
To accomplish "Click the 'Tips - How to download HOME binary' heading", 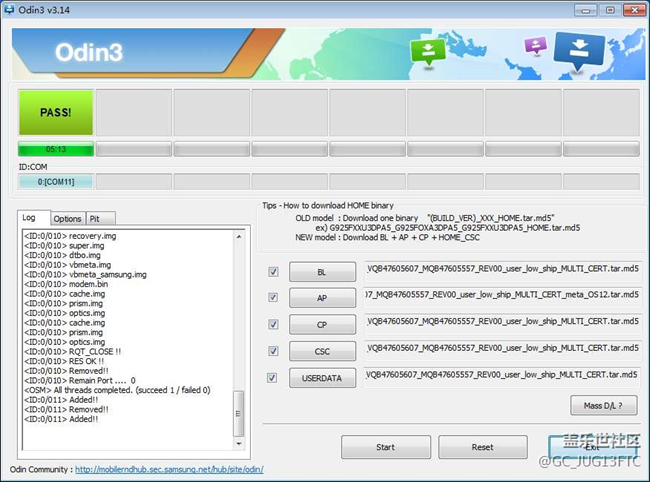I will click(328, 205).
